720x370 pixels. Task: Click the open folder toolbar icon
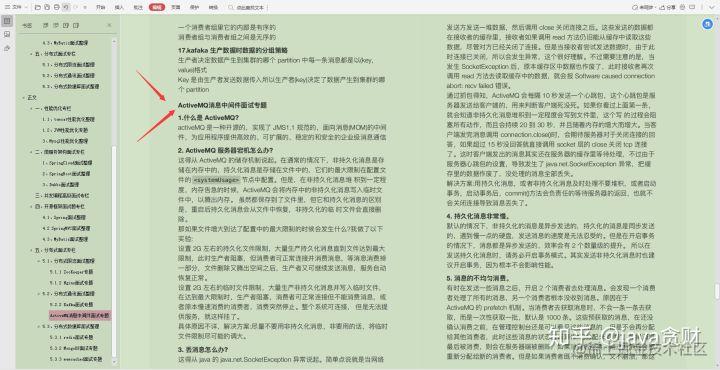(x=37, y=7)
